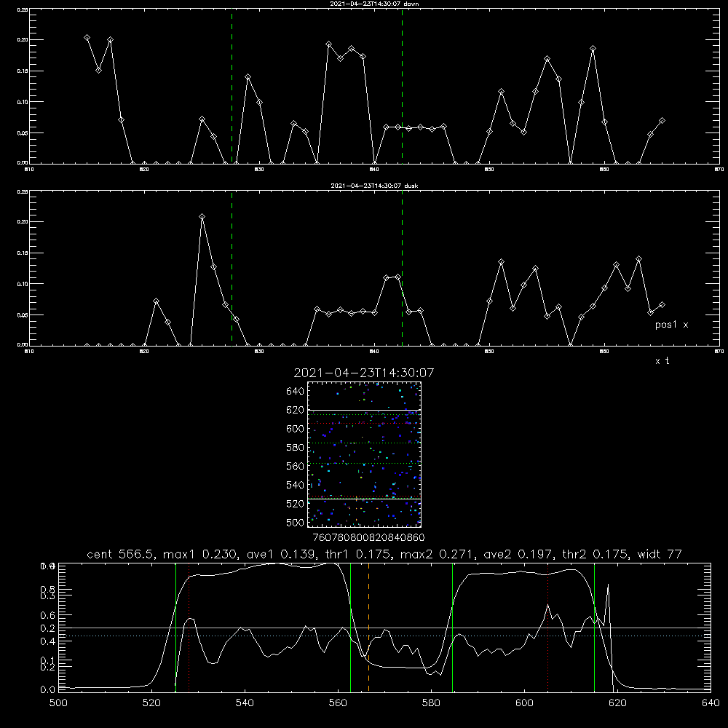728x728 pixels.
Task: Click the dotted horizontal line in the bottom plot
Action: click(x=384, y=636)
